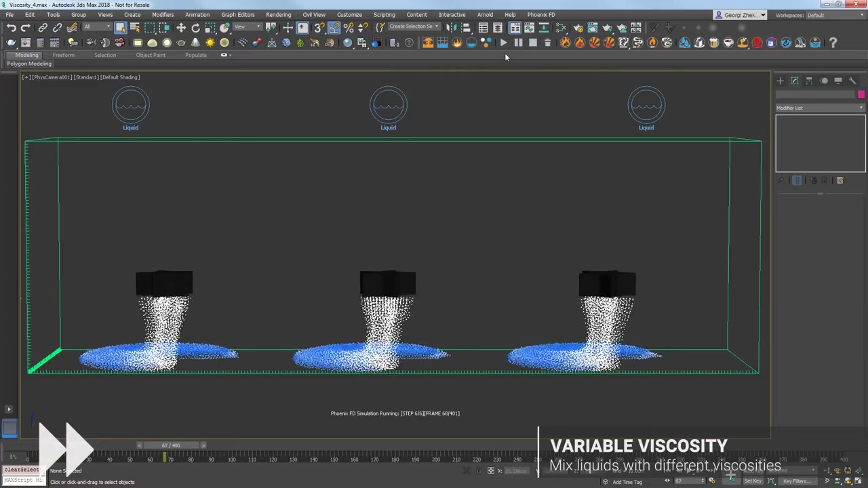Open the View reference coordinate system dropdown
Image resolution: width=868 pixels, height=488 pixels.
(x=246, y=27)
